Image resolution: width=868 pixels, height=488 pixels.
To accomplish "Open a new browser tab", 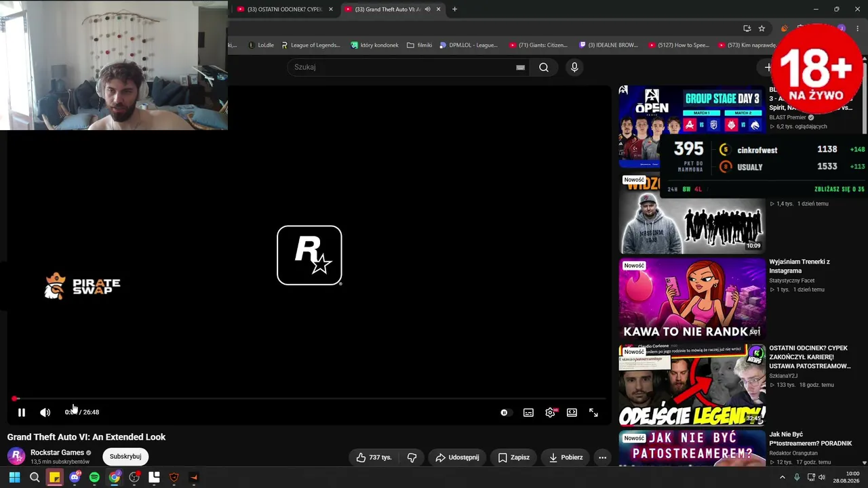I will click(454, 9).
